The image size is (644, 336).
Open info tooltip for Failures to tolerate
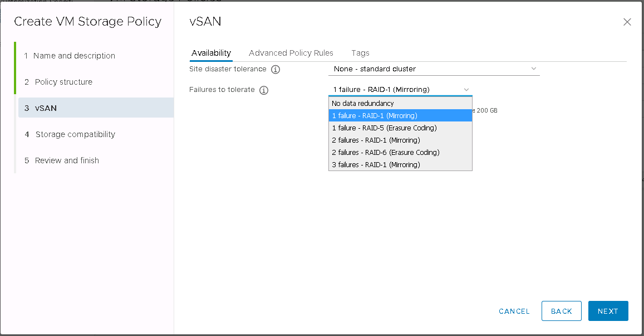(264, 90)
